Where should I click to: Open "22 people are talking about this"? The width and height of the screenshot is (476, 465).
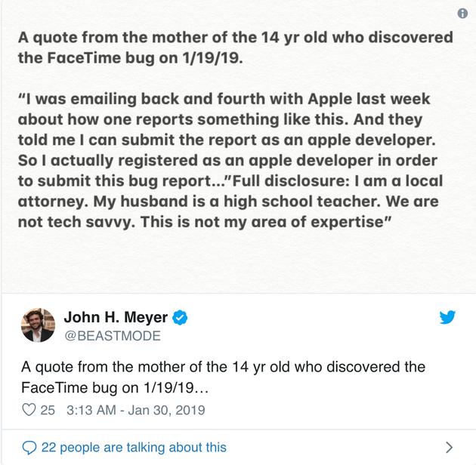134,447
